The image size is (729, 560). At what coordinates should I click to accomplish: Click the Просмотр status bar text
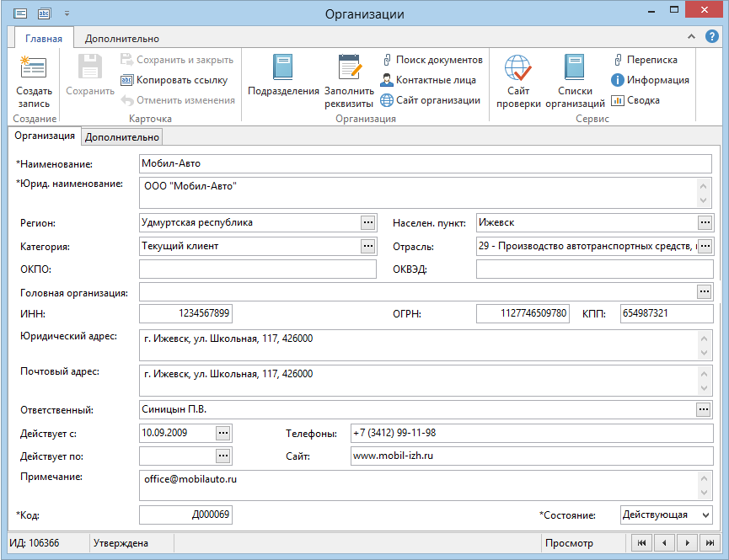click(569, 543)
